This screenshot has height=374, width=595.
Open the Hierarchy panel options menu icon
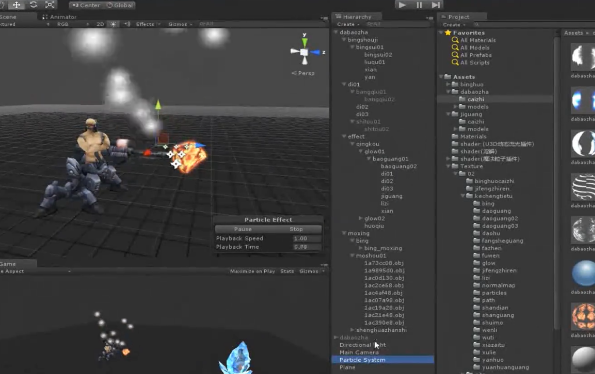[x=429, y=18]
